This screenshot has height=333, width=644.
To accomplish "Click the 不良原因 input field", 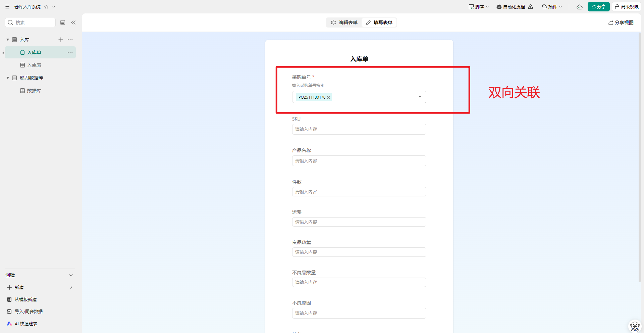I will [x=359, y=313].
